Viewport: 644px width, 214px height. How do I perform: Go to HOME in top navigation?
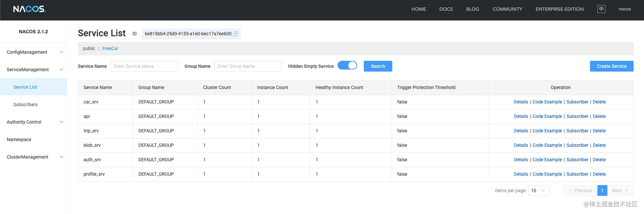pos(418,9)
